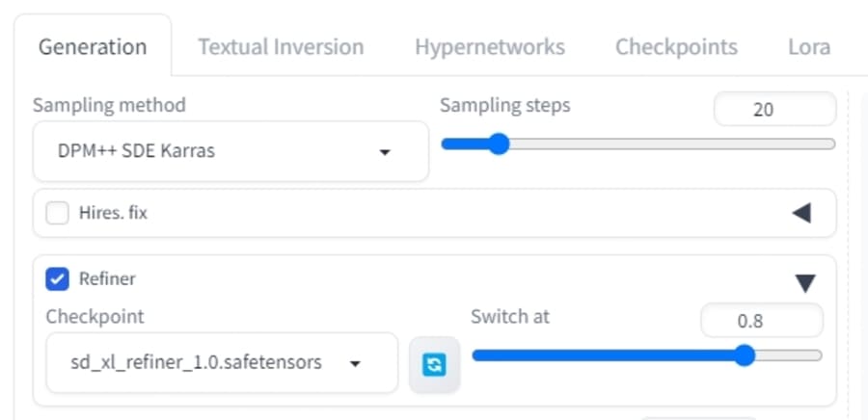Enable the Hires. fix checkbox
Image resolution: width=868 pixels, height=420 pixels.
click(x=58, y=213)
